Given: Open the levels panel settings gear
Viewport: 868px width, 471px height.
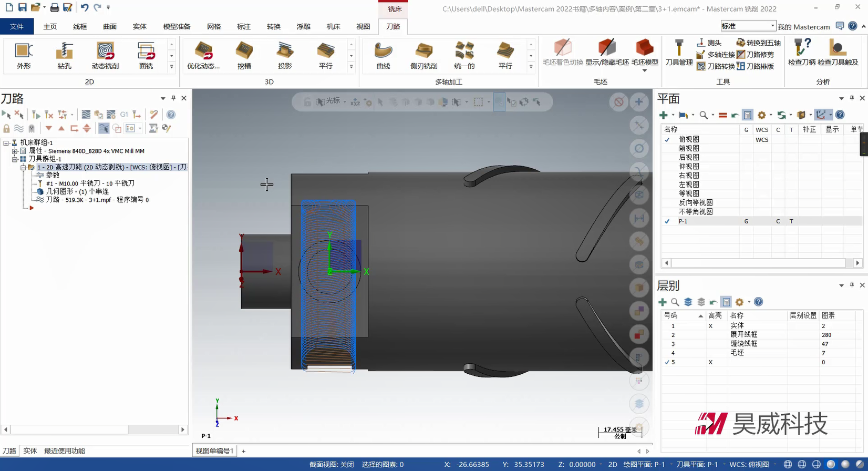Looking at the screenshot, I should click(x=740, y=302).
